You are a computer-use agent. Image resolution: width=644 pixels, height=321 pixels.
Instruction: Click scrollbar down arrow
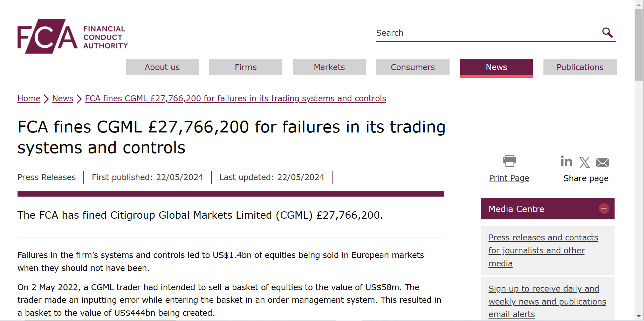click(639, 316)
